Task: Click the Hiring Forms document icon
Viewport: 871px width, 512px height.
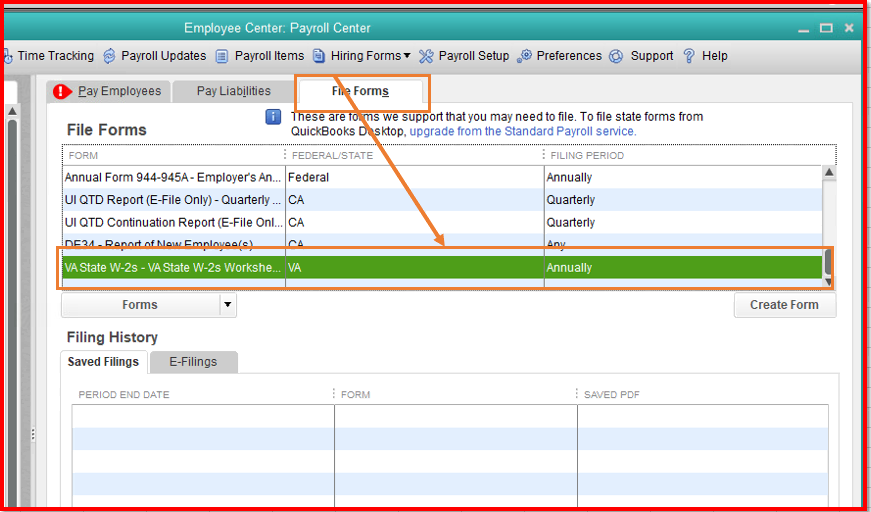Action: [318, 56]
